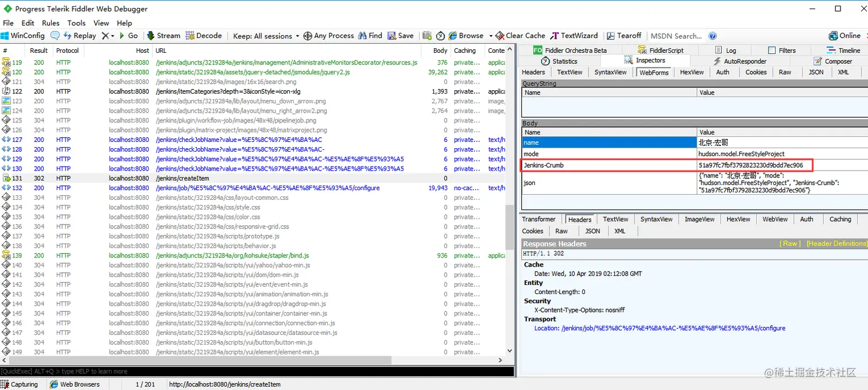Click the timer stopwatch icon
This screenshot has height=390, width=868.
[x=440, y=36]
